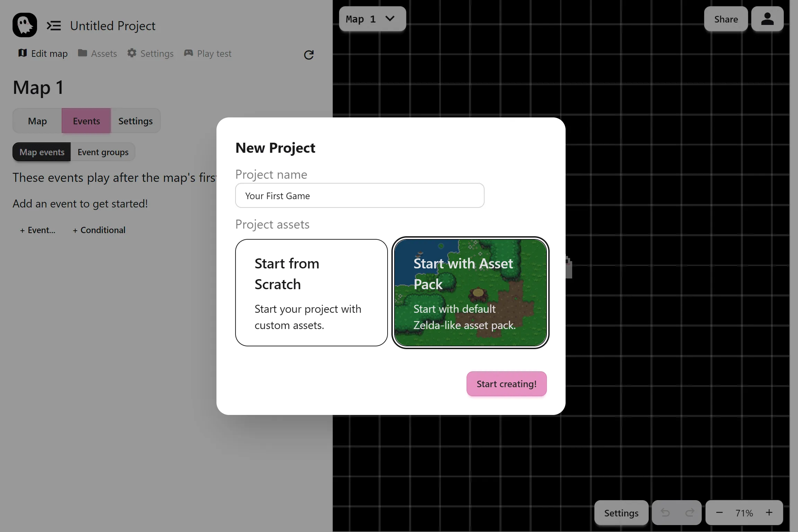
Task: Toggle the sidebar menu icon
Action: point(54,26)
